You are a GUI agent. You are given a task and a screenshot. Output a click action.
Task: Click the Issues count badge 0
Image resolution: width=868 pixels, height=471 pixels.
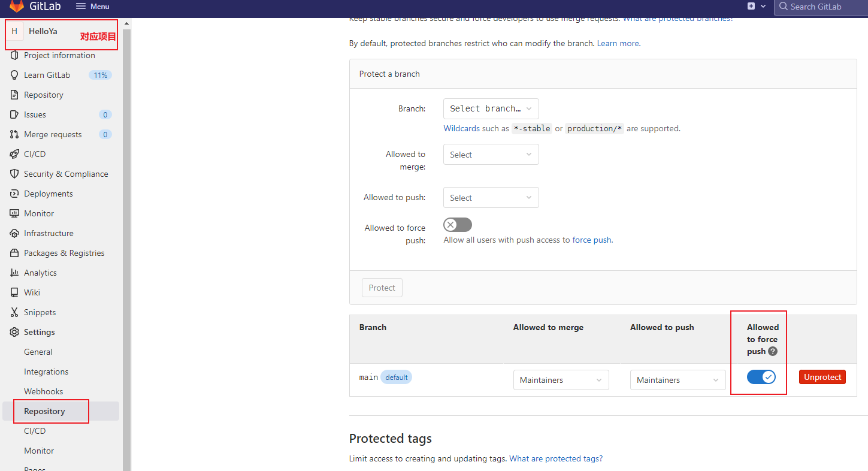(105, 114)
